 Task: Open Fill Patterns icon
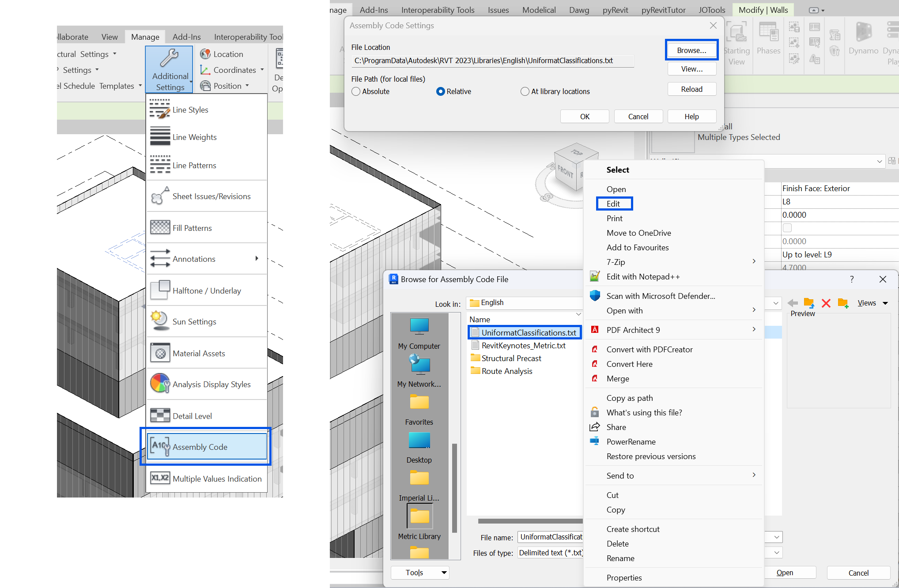(x=159, y=228)
